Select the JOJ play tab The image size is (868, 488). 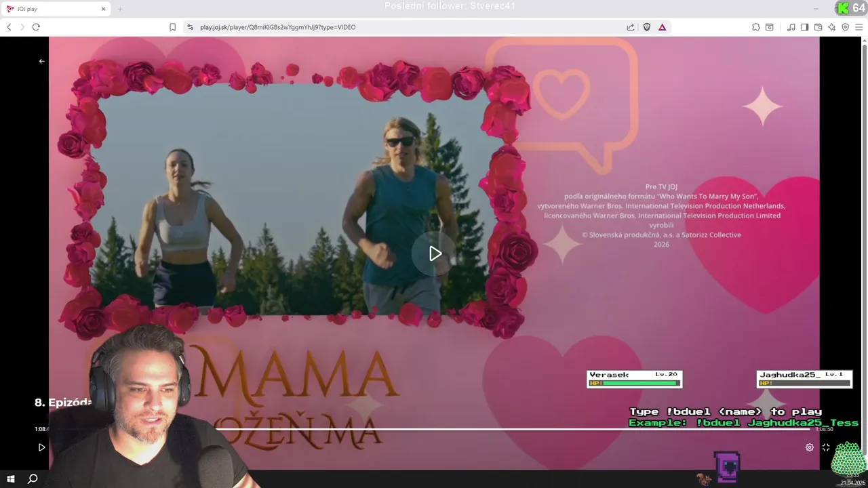tap(57, 9)
